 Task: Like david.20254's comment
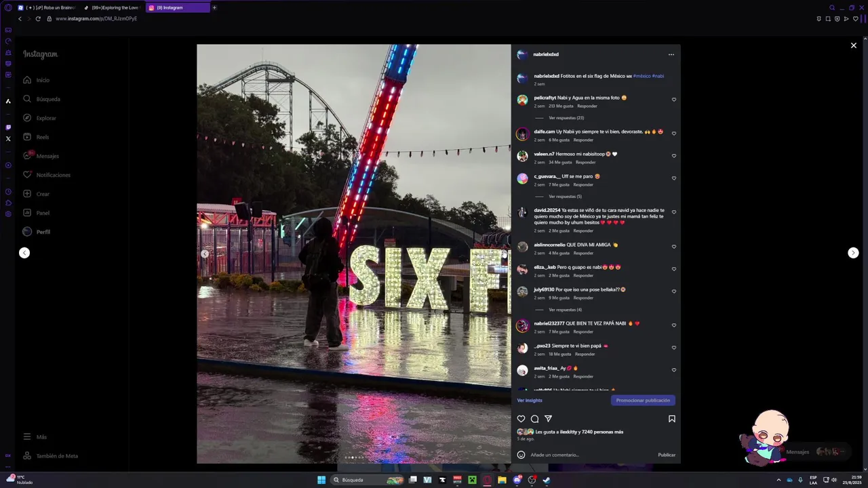[x=674, y=212]
